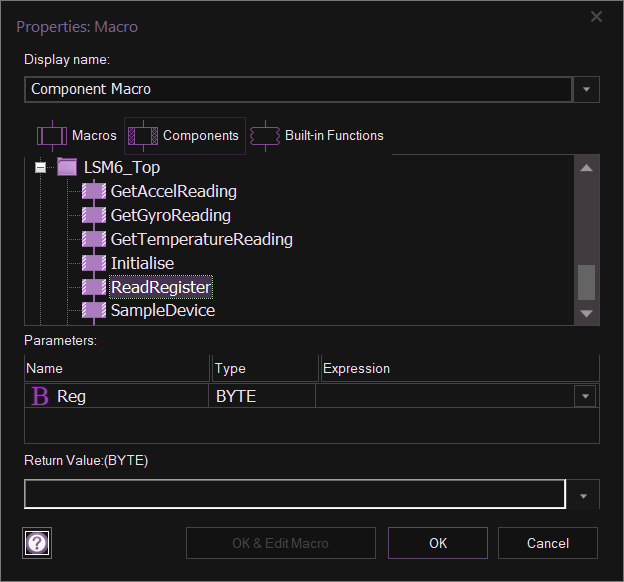The width and height of the screenshot is (624, 582).
Task: Select ReadRegister in the tree
Action: 161,287
